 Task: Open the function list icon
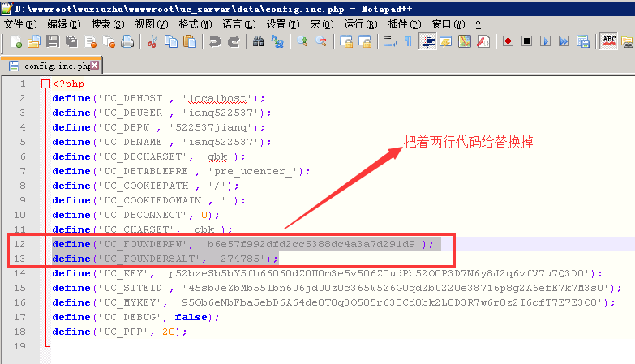[483, 41]
